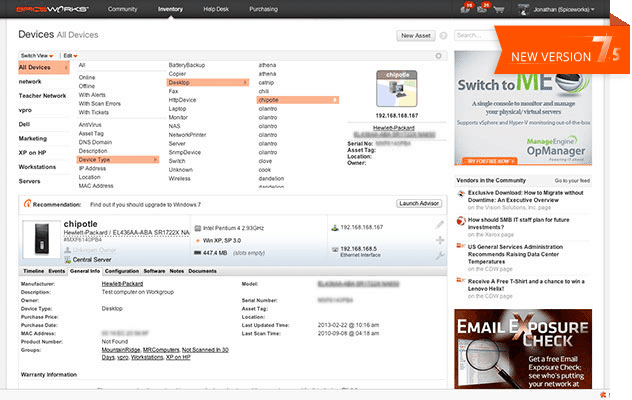This screenshot has width=632, height=400.
Task: Click the icon beside Central Server
Action: pyautogui.click(x=68, y=260)
